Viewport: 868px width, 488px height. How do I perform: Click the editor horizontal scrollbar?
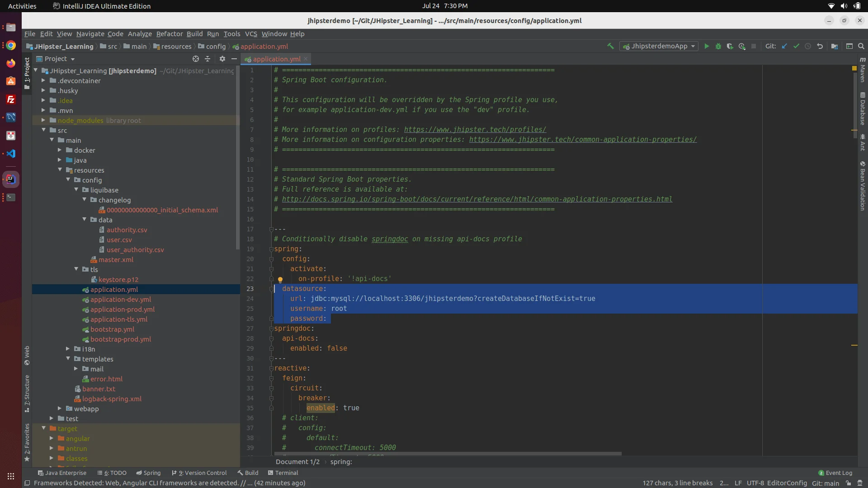pos(448,454)
